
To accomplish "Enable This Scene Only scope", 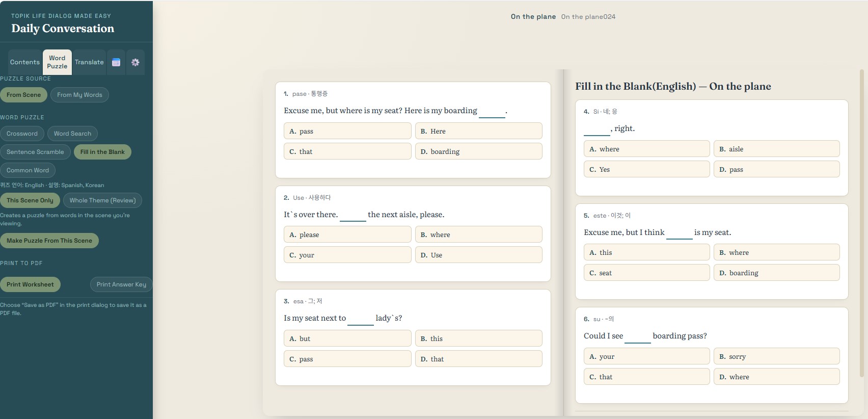I will [x=30, y=200].
